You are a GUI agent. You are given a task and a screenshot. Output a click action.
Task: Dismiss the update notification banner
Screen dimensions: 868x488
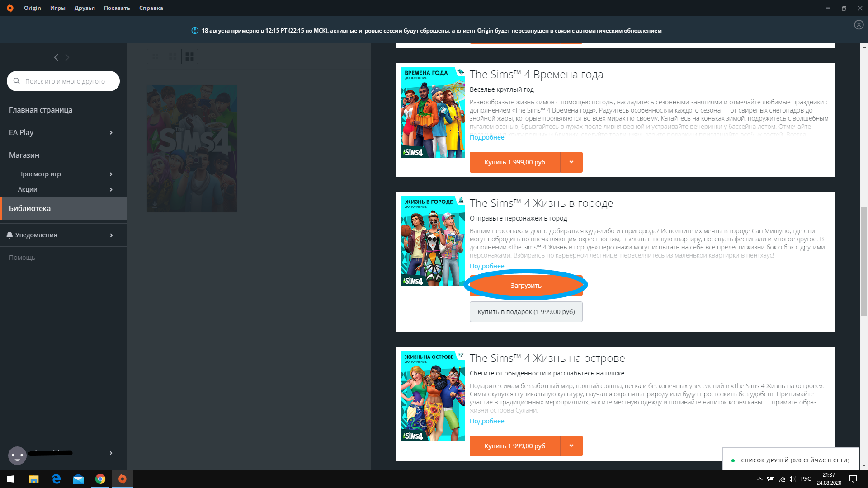tap(859, 25)
